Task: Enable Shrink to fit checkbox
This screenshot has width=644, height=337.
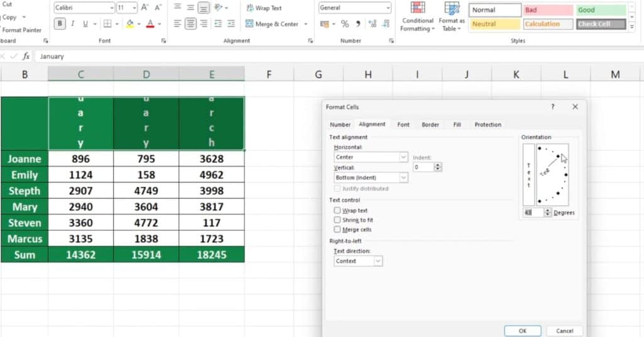Action: [337, 220]
